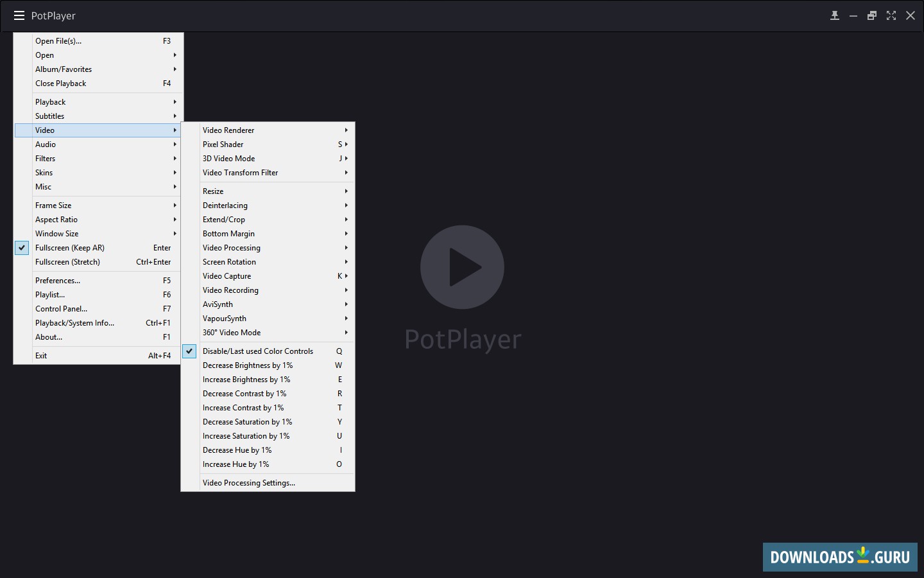
Task: Click the highlighted Video menu item
Action: coord(98,130)
